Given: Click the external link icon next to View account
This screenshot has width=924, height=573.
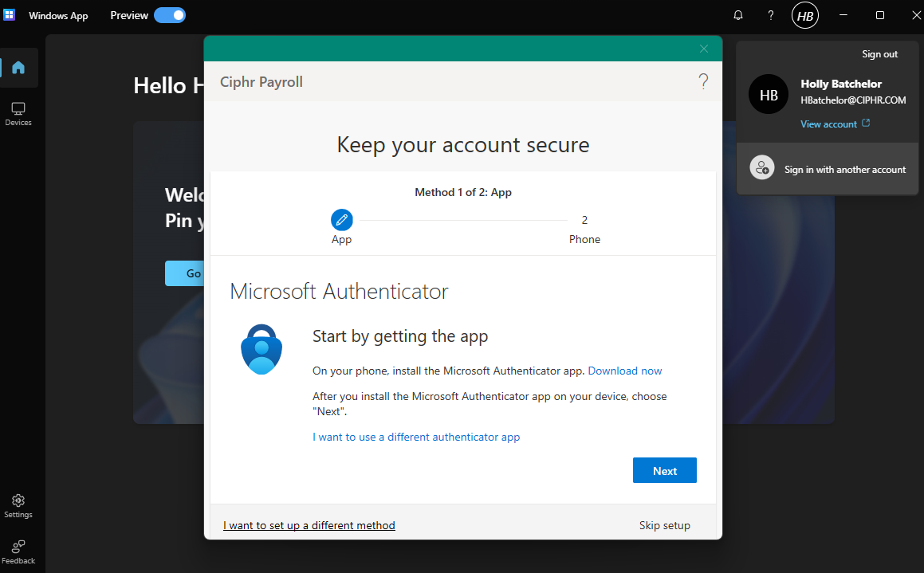Looking at the screenshot, I should click(x=866, y=123).
